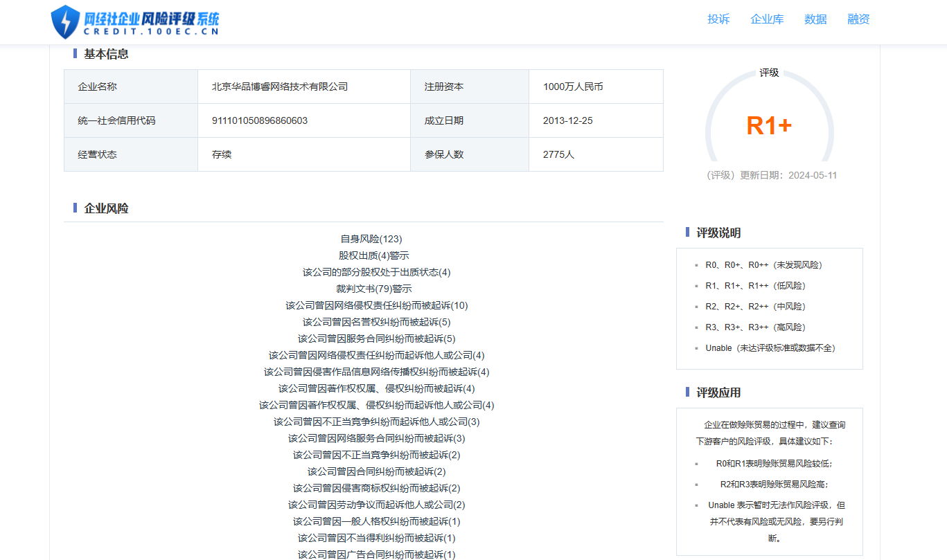The height and width of the screenshot is (560, 947).
Task: Open the 投诉 navigation item
Action: click(x=718, y=19)
